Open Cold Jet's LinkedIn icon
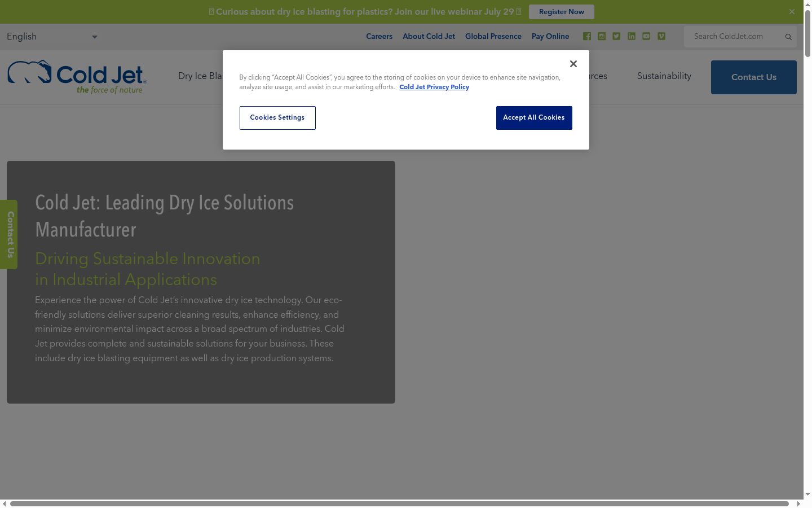The image size is (812, 508). point(632,36)
